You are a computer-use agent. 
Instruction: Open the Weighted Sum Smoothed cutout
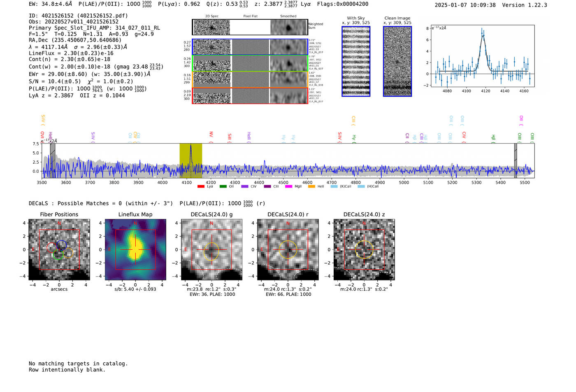click(x=289, y=28)
